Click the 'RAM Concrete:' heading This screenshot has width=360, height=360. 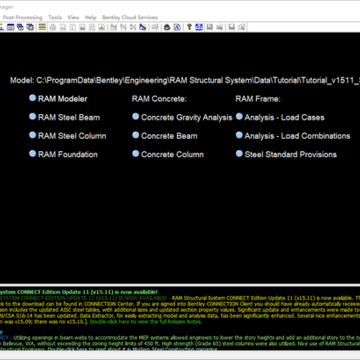coord(159,99)
